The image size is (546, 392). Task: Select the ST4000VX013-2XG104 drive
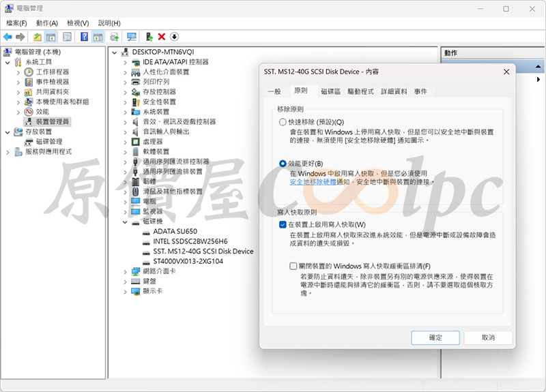[x=188, y=262]
